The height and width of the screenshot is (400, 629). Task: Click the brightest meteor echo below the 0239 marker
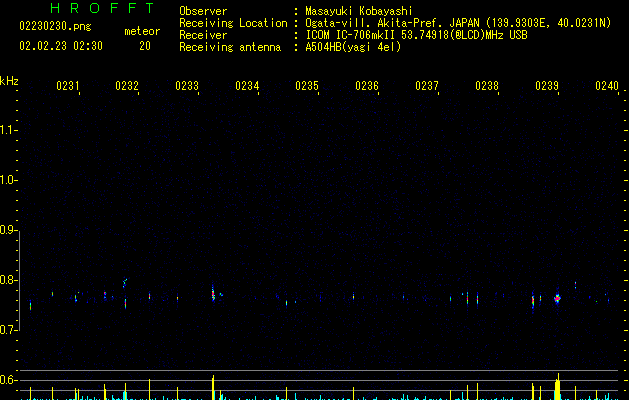tap(557, 298)
